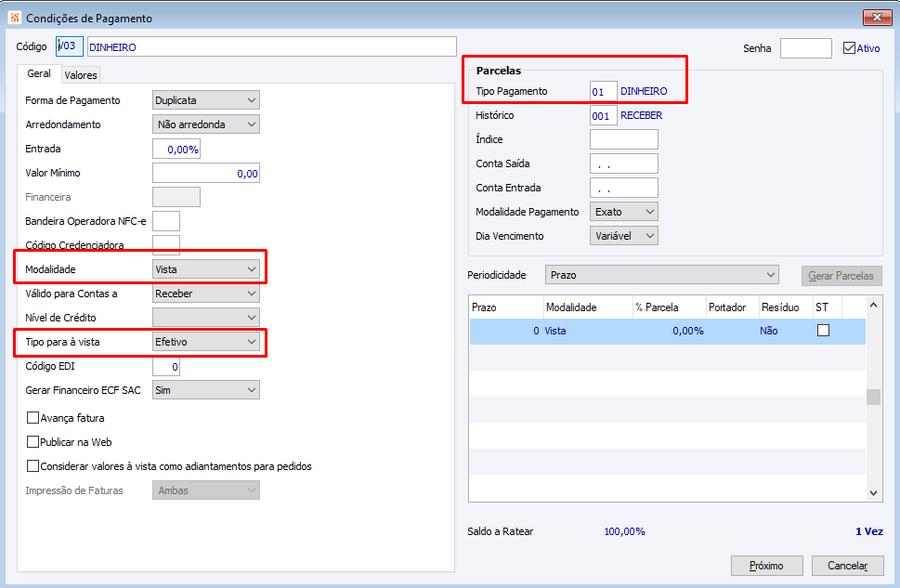The image size is (900, 588).
Task: Click the Prazo column header
Action: tap(506, 307)
